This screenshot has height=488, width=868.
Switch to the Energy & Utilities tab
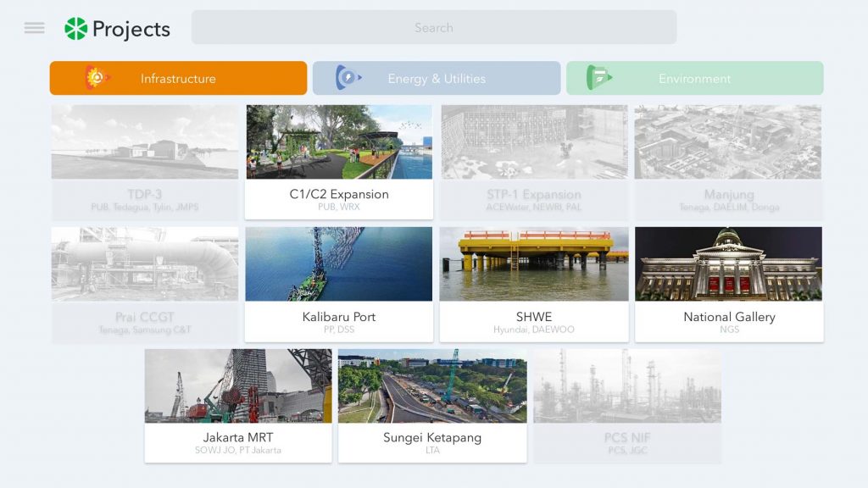point(437,78)
